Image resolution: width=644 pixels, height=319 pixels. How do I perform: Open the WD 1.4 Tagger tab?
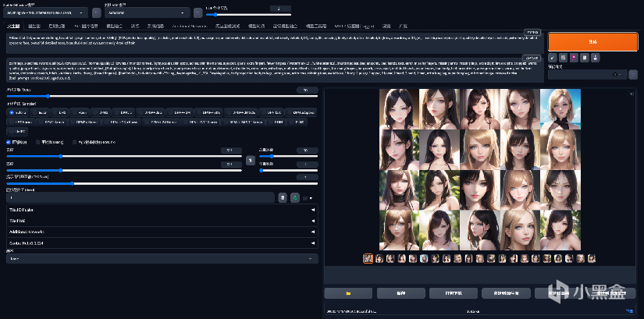pyautogui.click(x=354, y=26)
